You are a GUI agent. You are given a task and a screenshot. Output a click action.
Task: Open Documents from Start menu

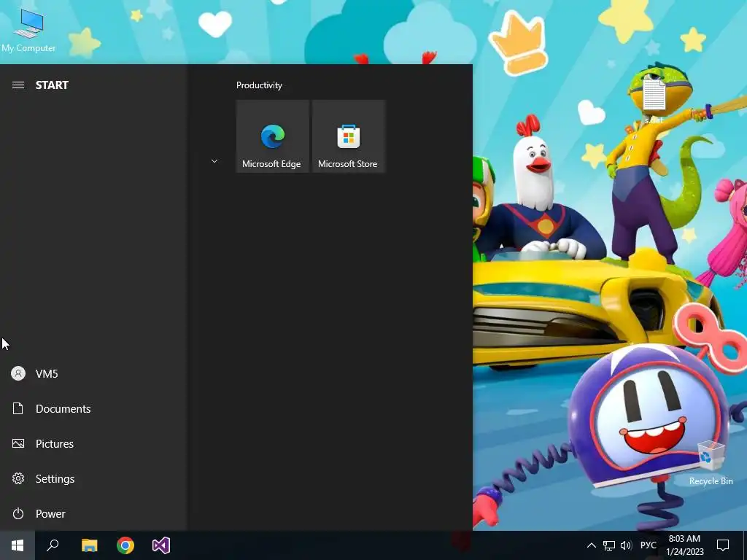click(93, 408)
